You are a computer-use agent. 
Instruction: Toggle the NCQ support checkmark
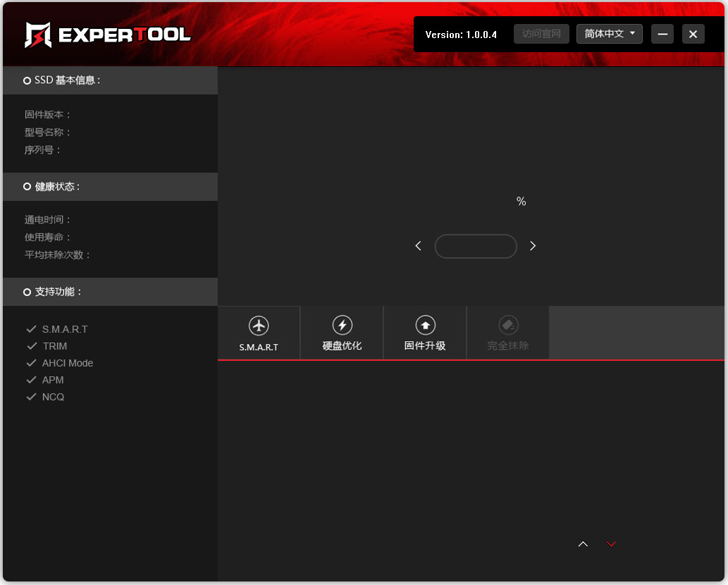[32, 396]
